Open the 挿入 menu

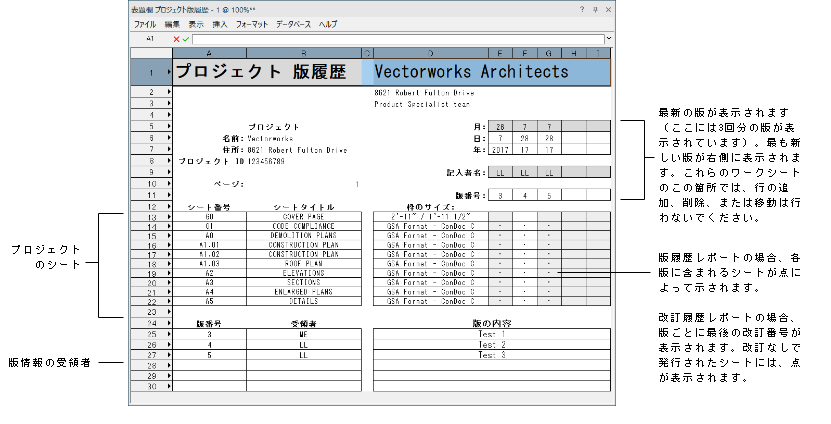[219, 24]
